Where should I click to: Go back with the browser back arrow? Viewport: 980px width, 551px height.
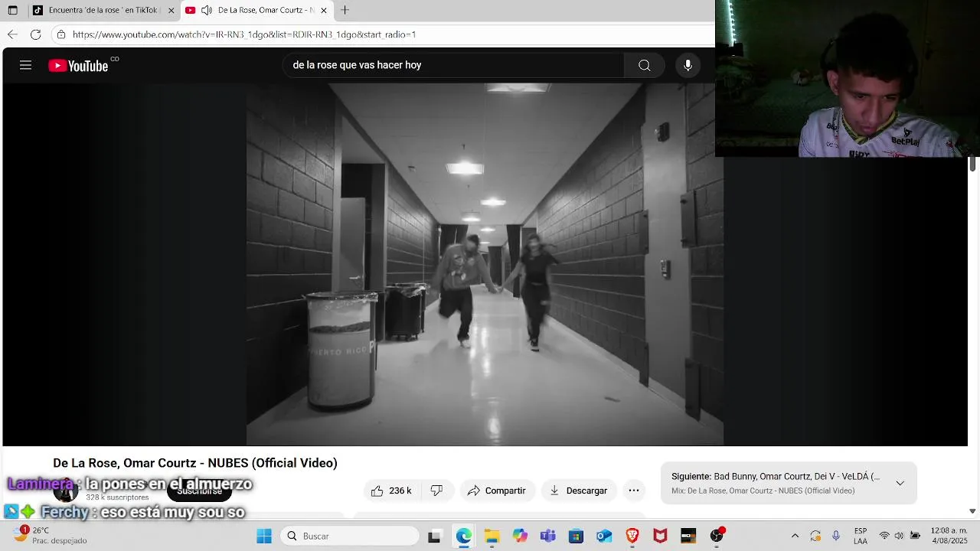point(12,34)
